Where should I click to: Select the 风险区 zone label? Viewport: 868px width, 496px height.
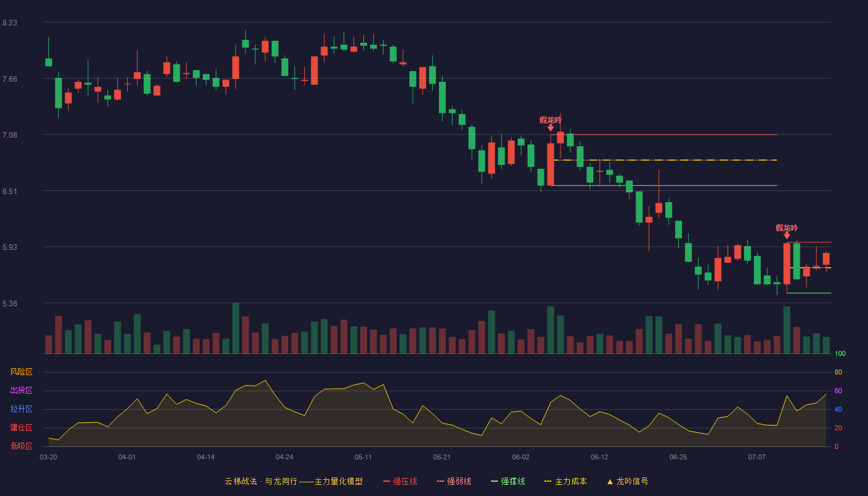click(x=21, y=372)
